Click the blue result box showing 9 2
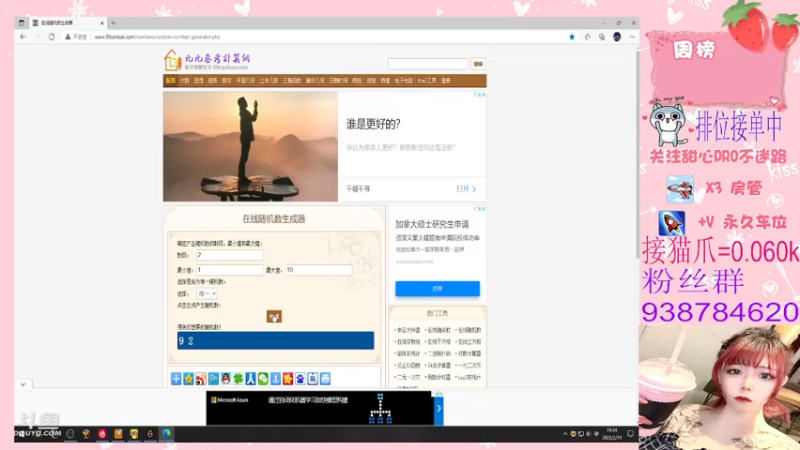The width and height of the screenshot is (800, 450). click(276, 340)
